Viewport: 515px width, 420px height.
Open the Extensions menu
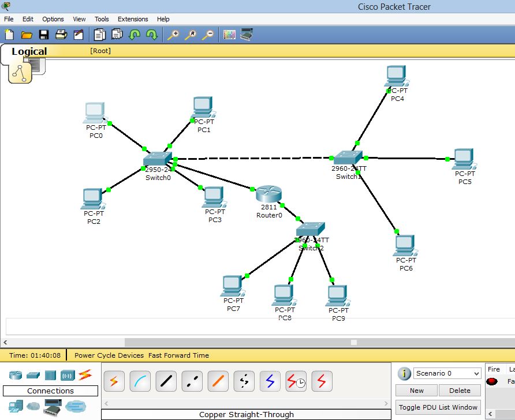(x=133, y=19)
